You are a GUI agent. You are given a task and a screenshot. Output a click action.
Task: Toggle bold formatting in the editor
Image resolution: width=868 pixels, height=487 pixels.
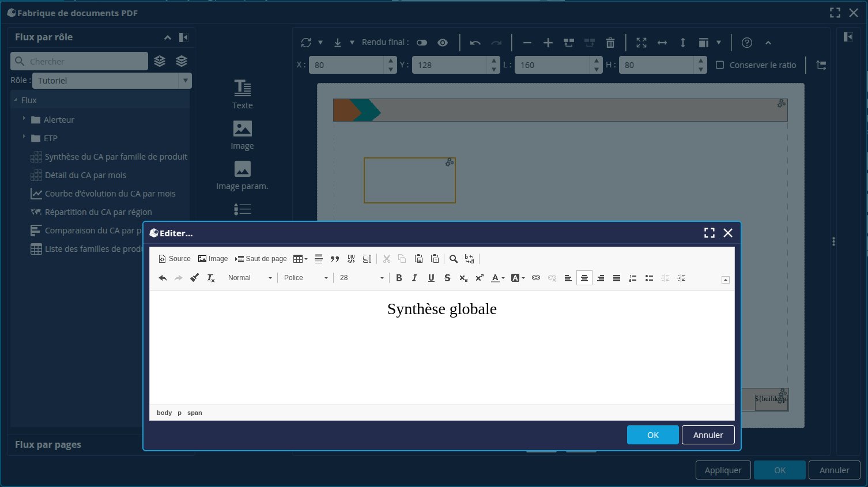(x=399, y=278)
